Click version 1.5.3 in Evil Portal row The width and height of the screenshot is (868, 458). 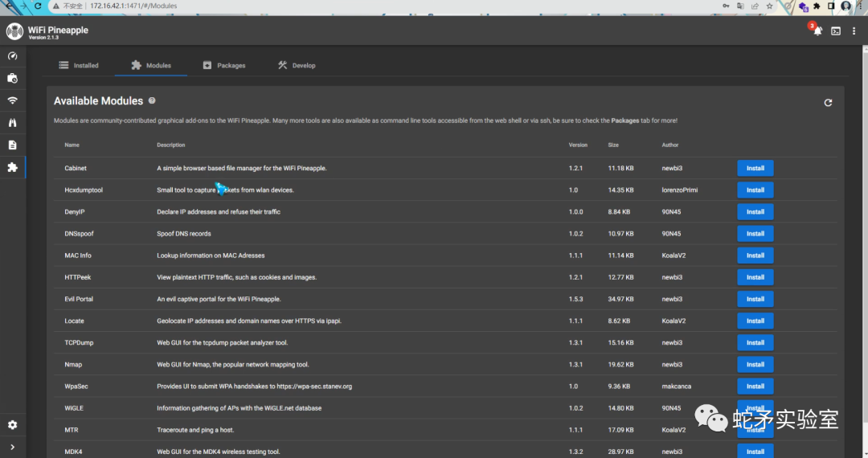coord(575,299)
